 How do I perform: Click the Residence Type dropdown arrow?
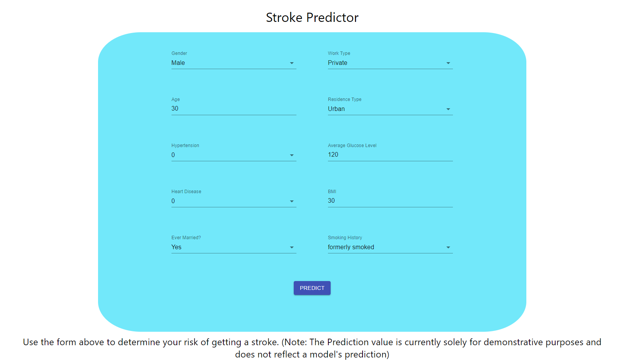tap(448, 109)
